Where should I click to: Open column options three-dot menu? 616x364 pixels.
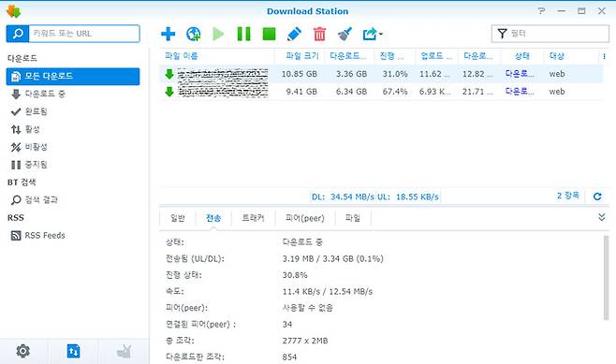point(604,56)
